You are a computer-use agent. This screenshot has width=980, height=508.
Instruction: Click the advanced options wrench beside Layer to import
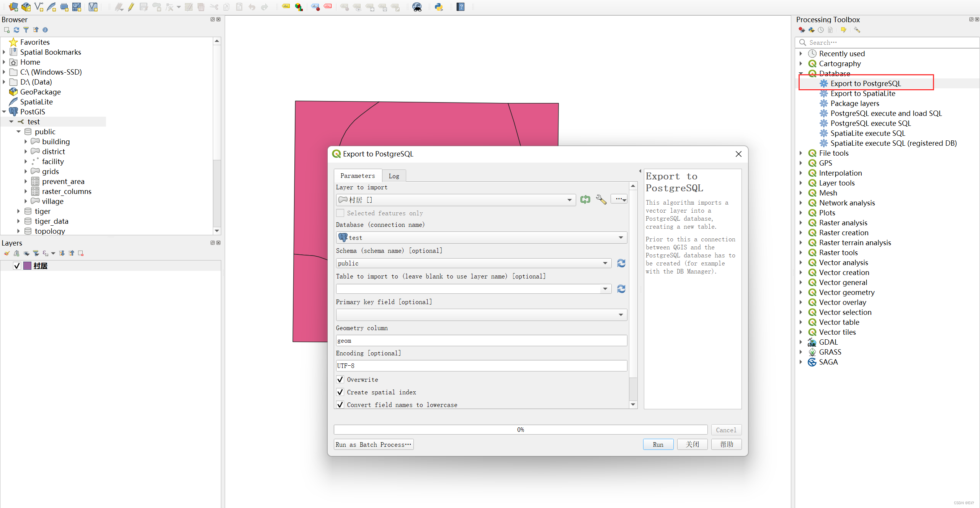(601, 199)
